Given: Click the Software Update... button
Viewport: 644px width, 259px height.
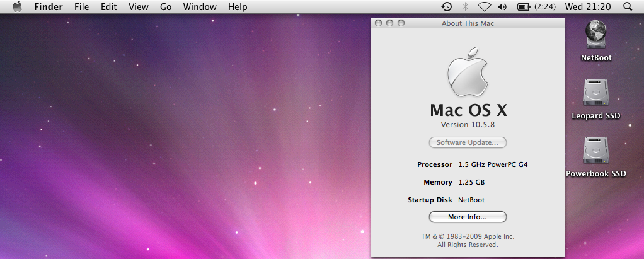Looking at the screenshot, I should pos(468,142).
